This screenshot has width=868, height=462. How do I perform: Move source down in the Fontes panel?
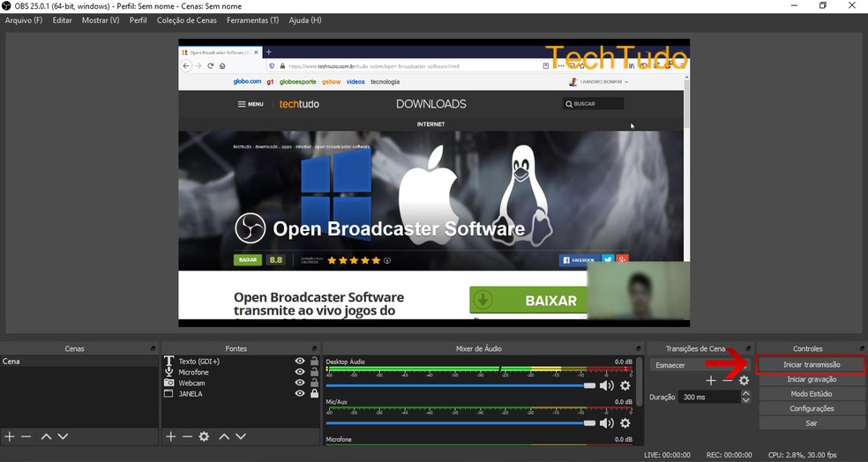[x=241, y=436]
